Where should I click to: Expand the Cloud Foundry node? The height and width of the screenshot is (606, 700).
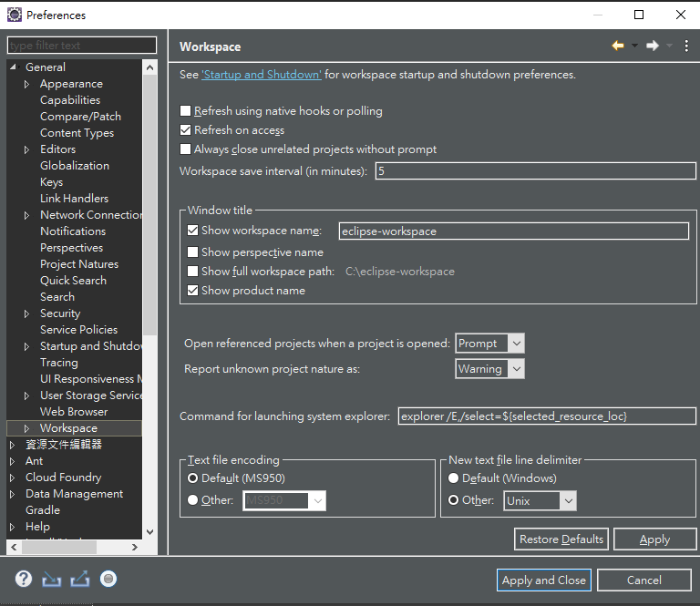[13, 478]
